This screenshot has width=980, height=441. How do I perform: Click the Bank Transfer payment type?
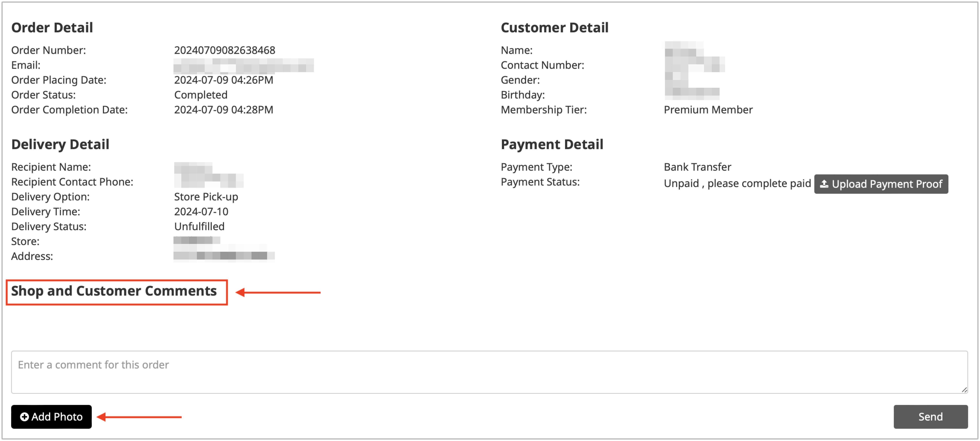(697, 166)
